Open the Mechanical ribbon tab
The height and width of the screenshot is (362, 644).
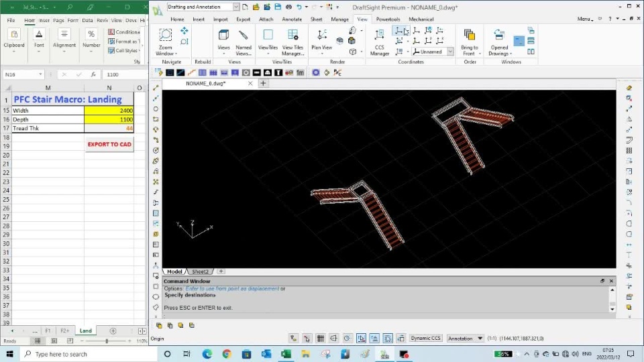tap(421, 19)
